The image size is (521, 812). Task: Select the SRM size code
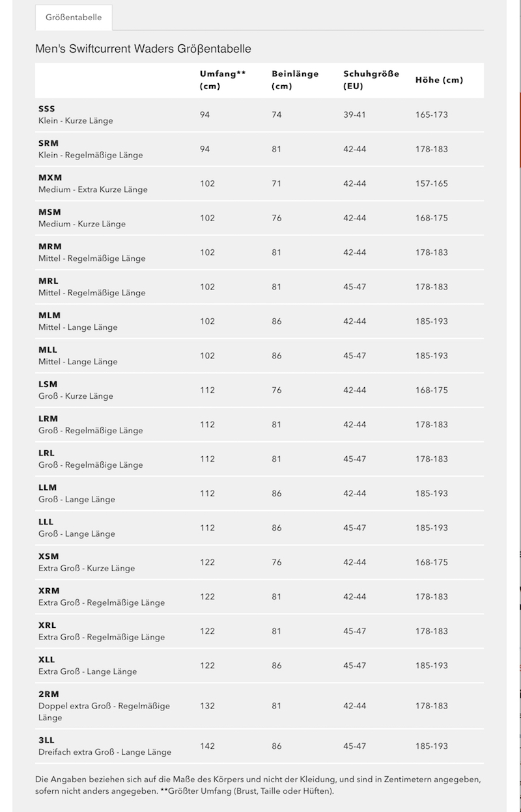coord(49,143)
